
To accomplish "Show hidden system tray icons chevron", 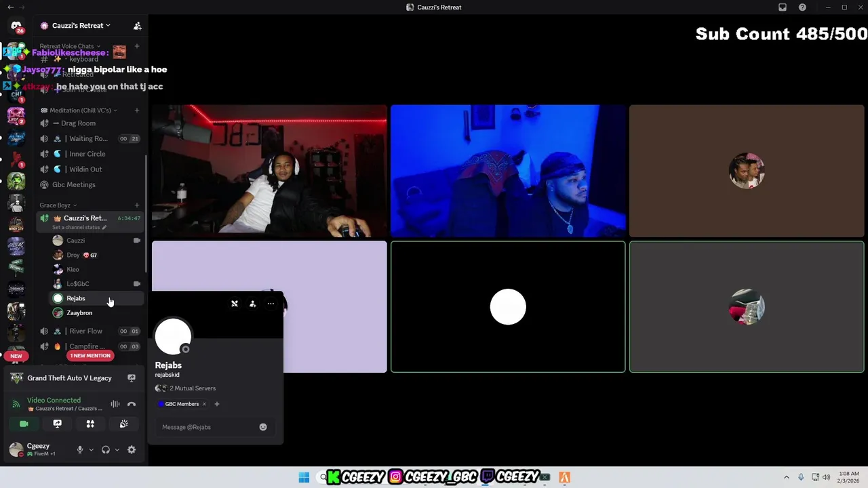I will click(x=786, y=477).
